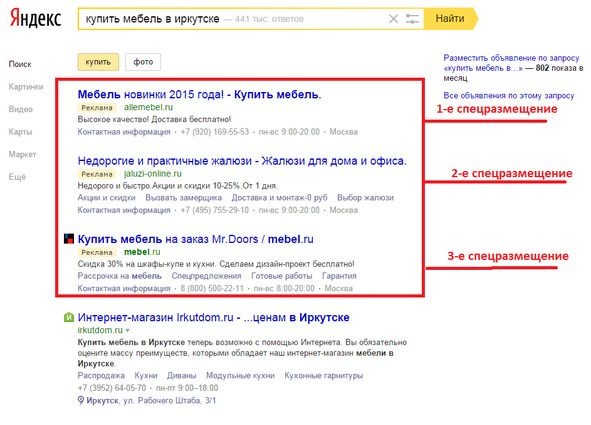Screen dimensions: 591x425
Task: Open the Модульные кухни sitelink
Action: point(240,376)
